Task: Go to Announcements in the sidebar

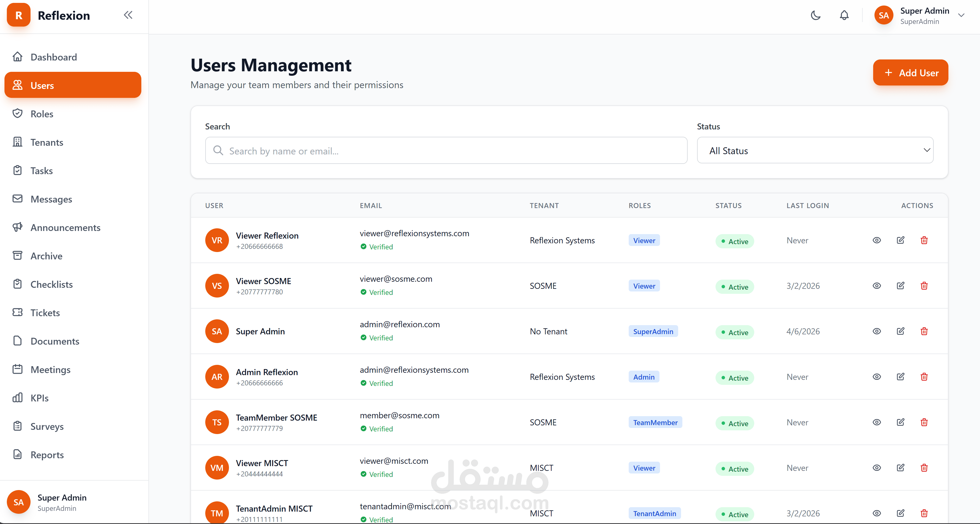Action: 65,227
